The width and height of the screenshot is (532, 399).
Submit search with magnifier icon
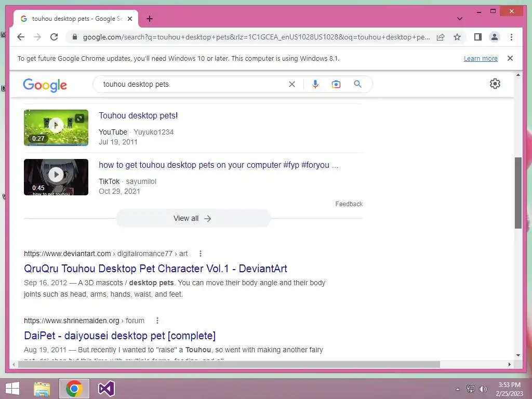(x=357, y=84)
